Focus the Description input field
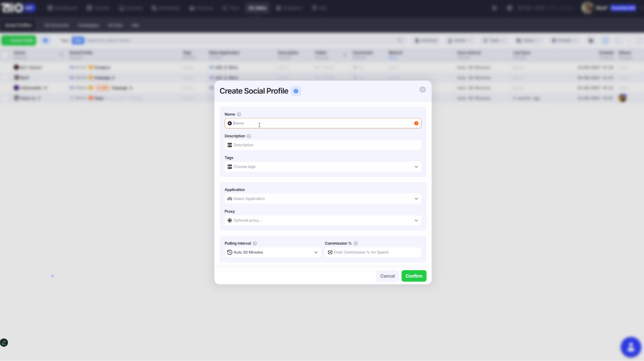The height and width of the screenshot is (361, 644). [322, 145]
